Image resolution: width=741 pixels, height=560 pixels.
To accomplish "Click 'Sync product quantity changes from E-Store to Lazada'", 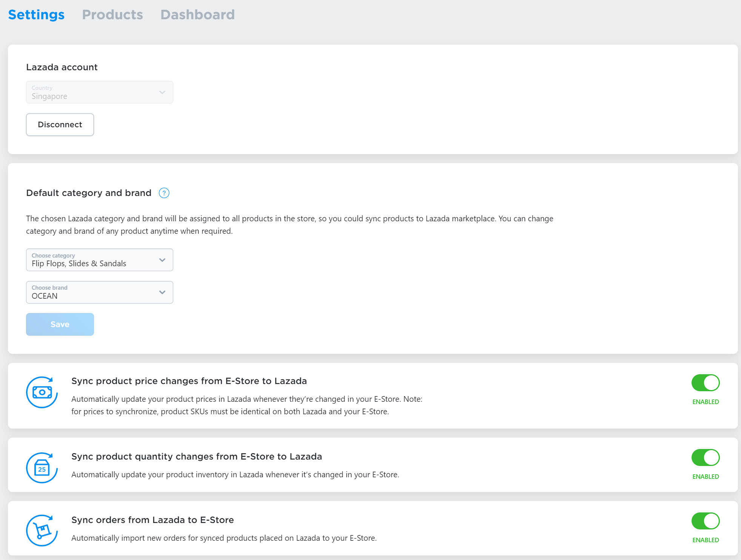I will [197, 457].
